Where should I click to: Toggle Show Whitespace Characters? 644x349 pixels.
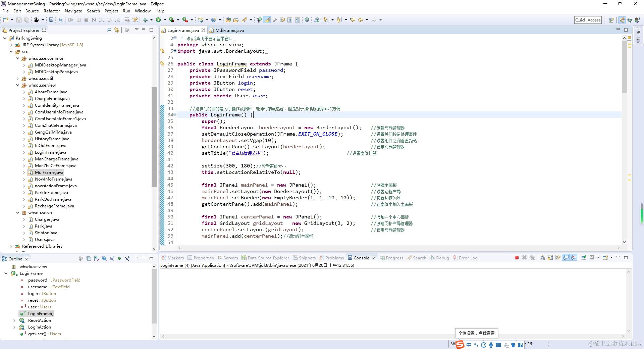pyautogui.click(x=298, y=20)
